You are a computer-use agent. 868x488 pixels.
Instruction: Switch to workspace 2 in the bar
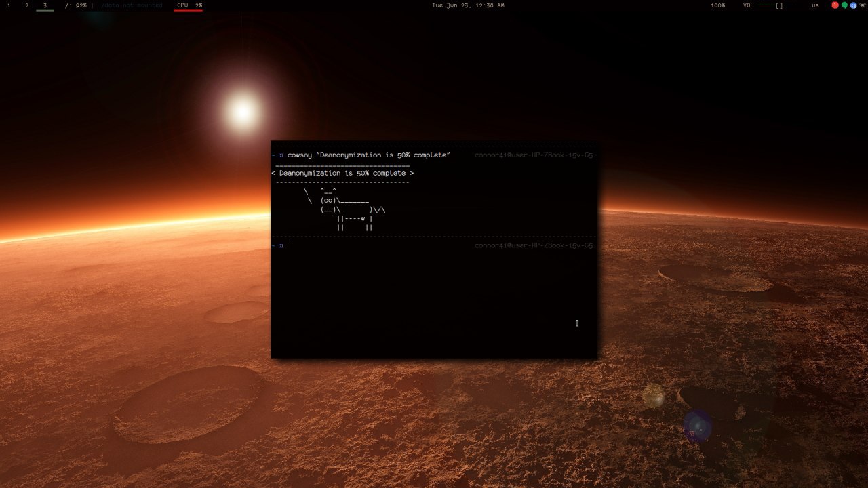click(27, 5)
